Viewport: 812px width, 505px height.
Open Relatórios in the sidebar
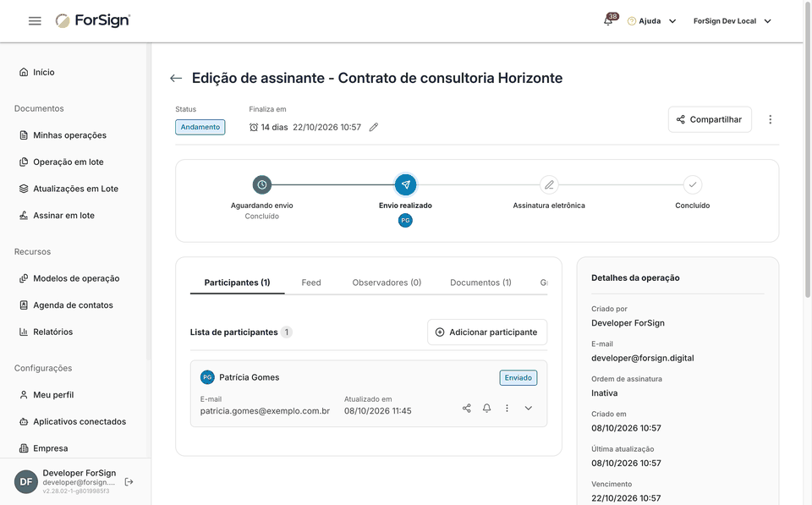tap(46, 332)
